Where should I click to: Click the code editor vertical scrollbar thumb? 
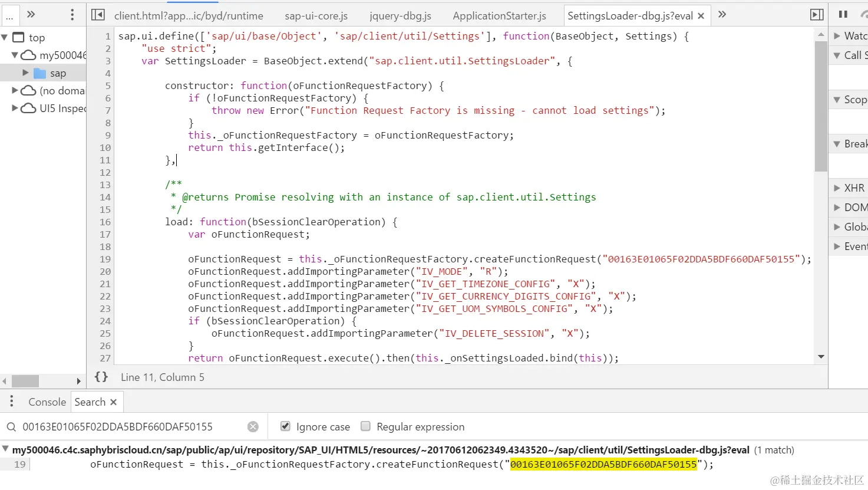point(821,106)
